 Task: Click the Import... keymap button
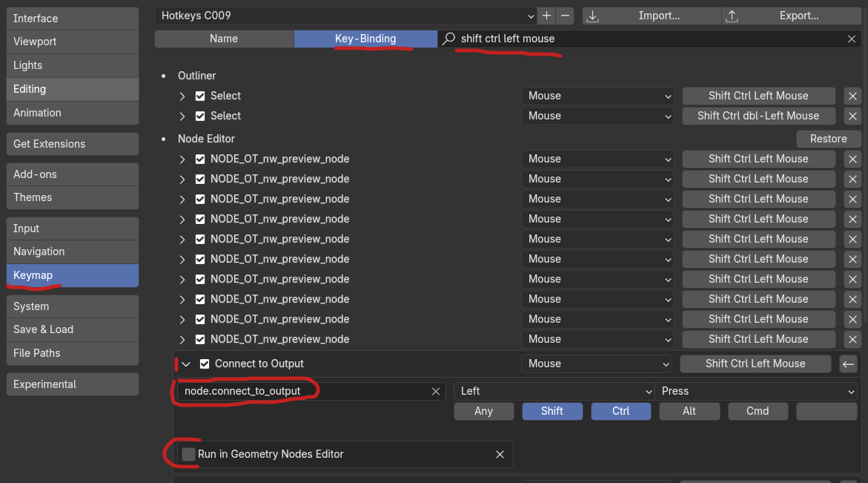tap(652, 16)
